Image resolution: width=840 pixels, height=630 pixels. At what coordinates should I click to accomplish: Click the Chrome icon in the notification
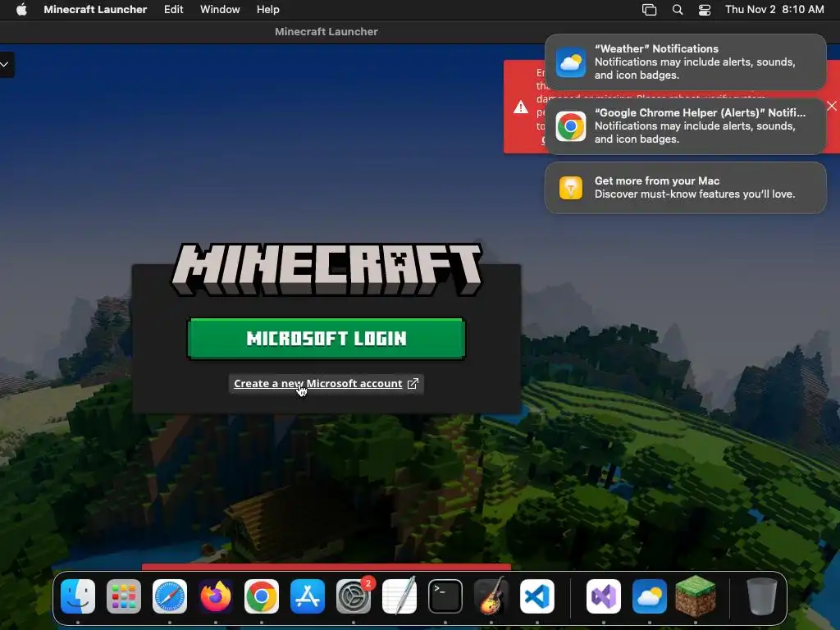coord(571,126)
